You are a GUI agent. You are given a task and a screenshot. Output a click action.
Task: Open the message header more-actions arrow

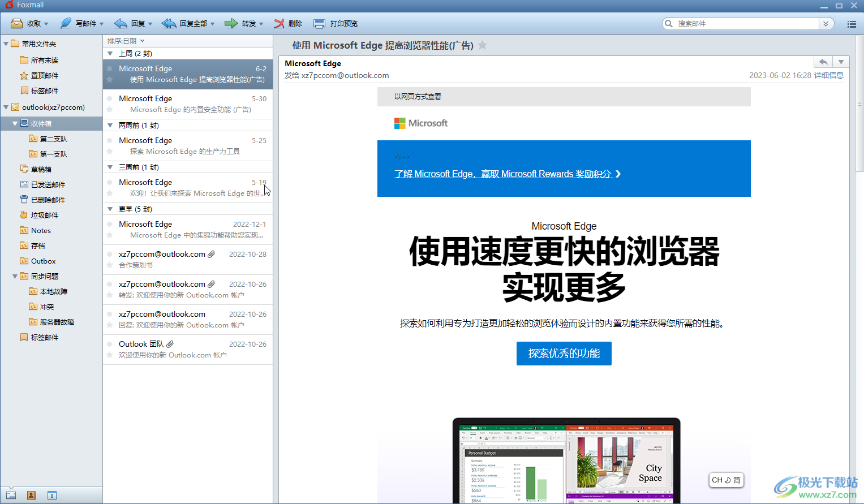point(841,62)
